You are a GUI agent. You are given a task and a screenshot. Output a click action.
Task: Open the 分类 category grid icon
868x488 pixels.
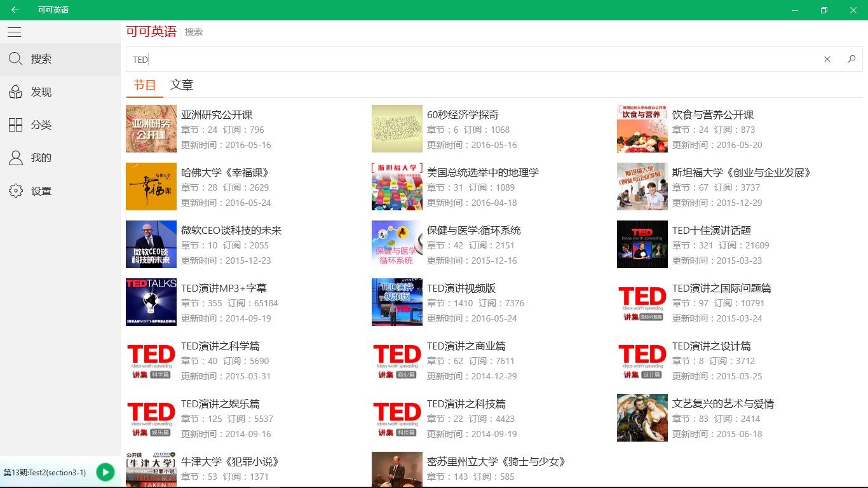16,125
